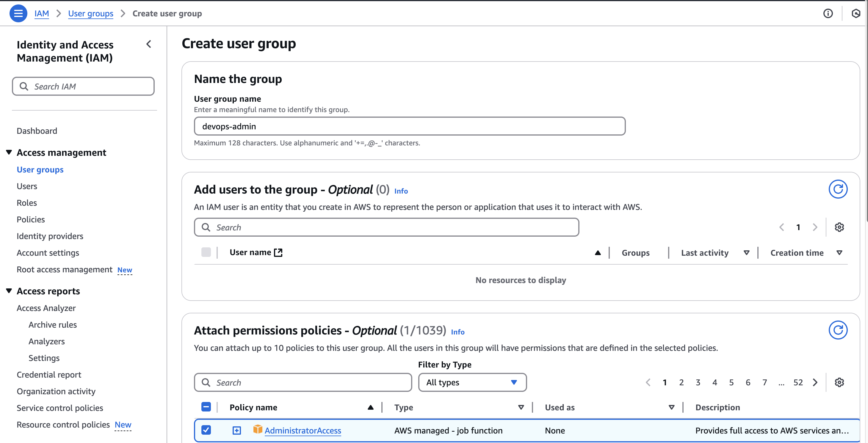Check the select-all checkbox in the users table
The width and height of the screenshot is (868, 443).
[x=206, y=252]
